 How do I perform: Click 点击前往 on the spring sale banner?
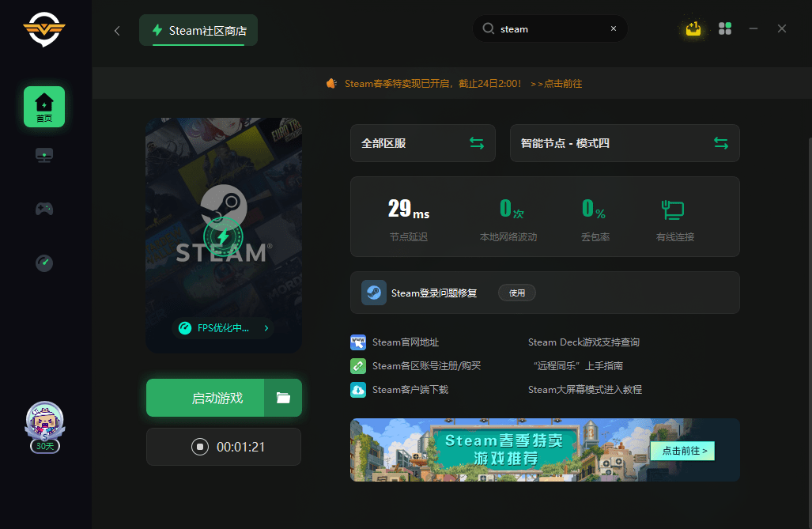coord(682,449)
